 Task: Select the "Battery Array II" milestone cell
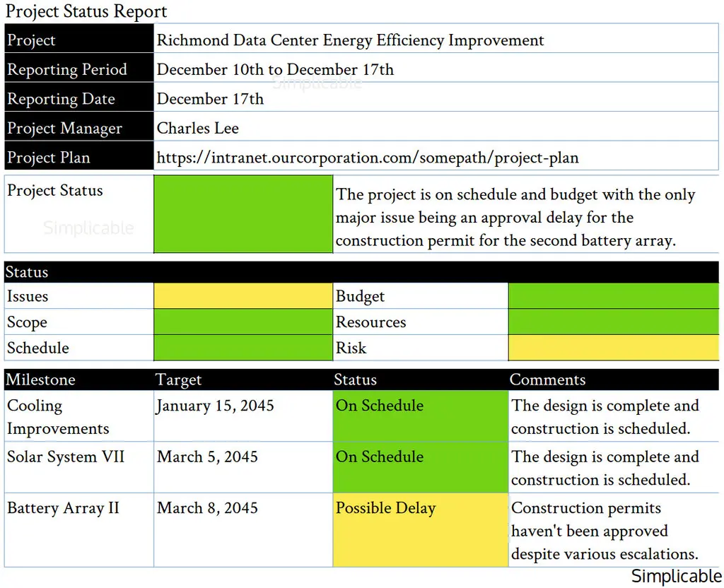(x=79, y=530)
